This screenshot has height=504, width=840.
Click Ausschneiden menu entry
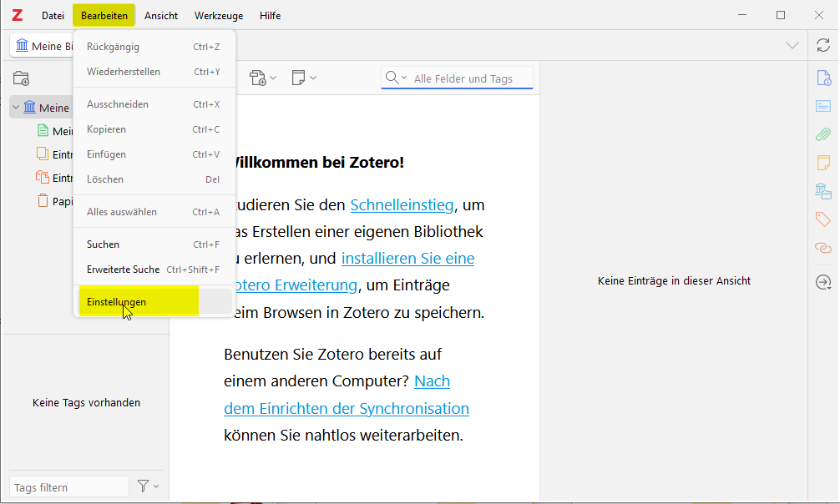[x=154, y=104]
